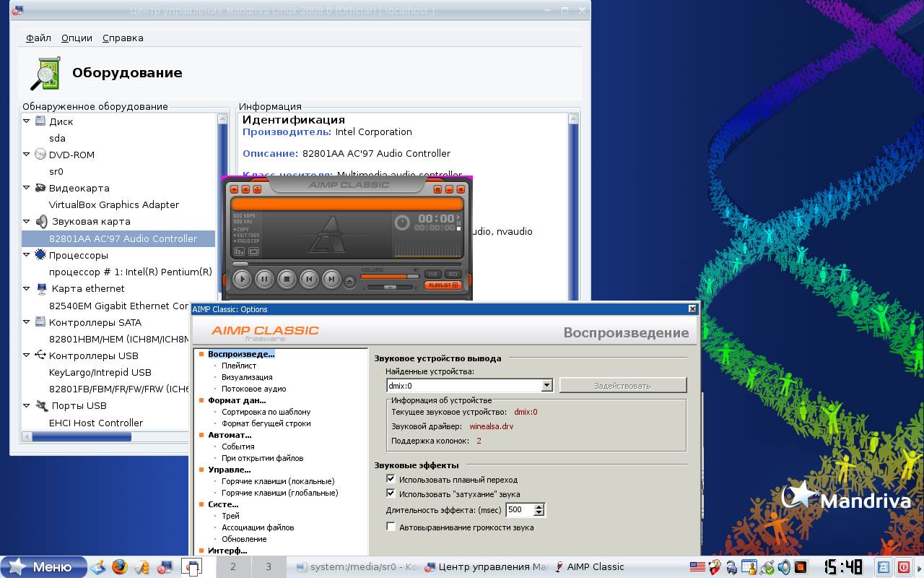Select 'Горячие клавиши (глобальные)' item

point(280,493)
